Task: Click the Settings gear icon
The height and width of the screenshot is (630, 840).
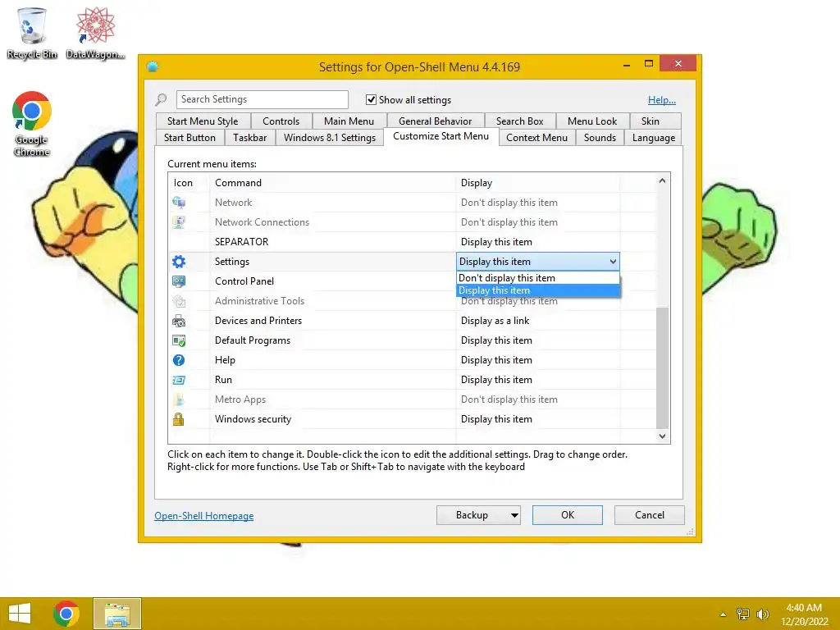Action: [x=178, y=262]
